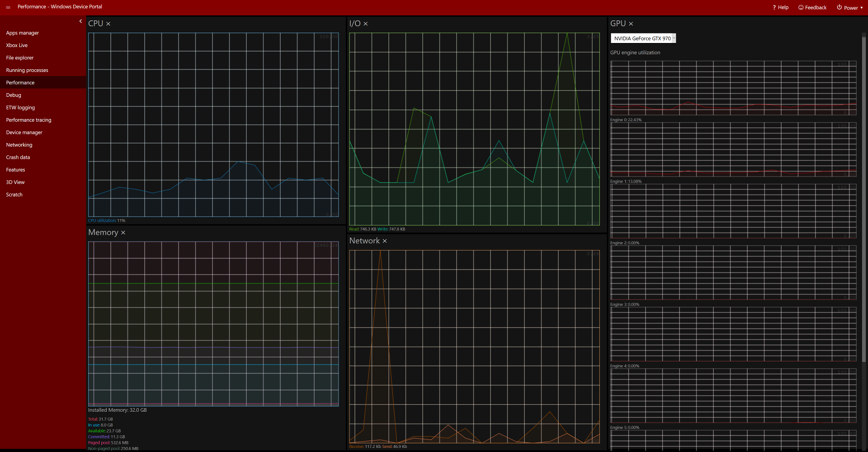Switch to 3D View
The width and height of the screenshot is (868, 452).
[43, 182]
